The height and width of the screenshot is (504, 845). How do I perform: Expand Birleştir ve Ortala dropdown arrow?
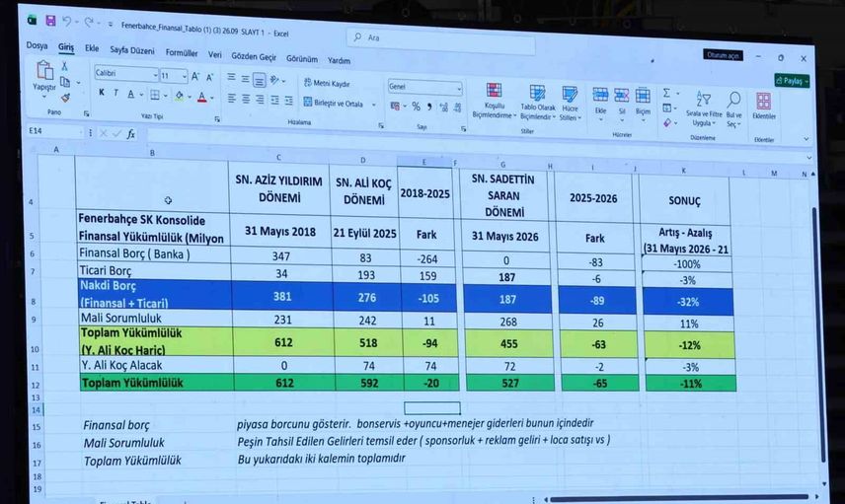pos(374,105)
